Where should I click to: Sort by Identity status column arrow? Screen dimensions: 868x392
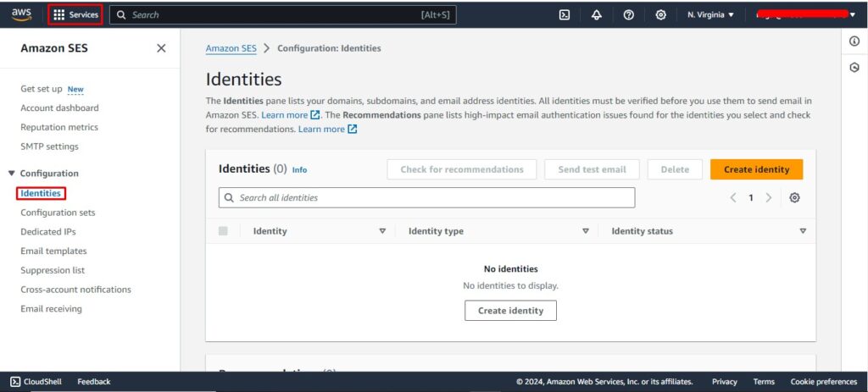pyautogui.click(x=803, y=231)
